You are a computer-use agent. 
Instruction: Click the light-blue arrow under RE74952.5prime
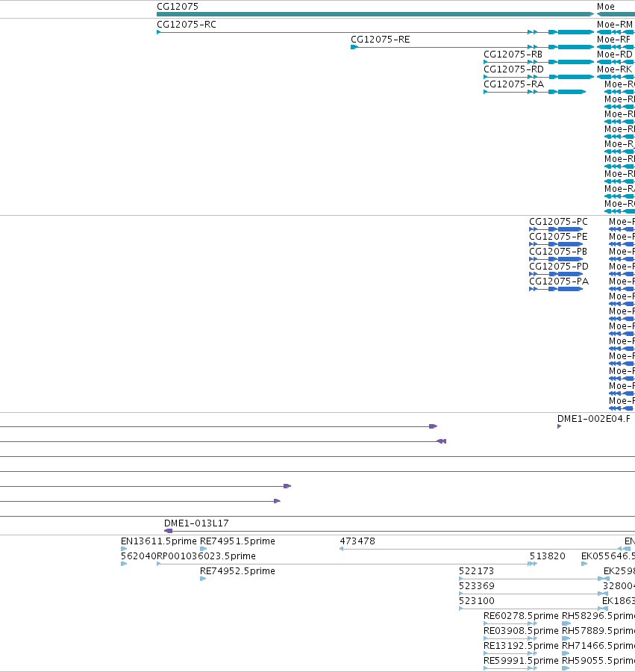pyautogui.click(x=204, y=579)
